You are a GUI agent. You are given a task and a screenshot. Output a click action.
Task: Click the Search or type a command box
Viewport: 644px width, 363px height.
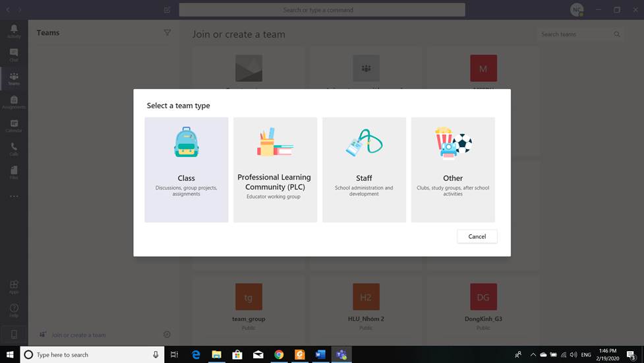pos(322,10)
